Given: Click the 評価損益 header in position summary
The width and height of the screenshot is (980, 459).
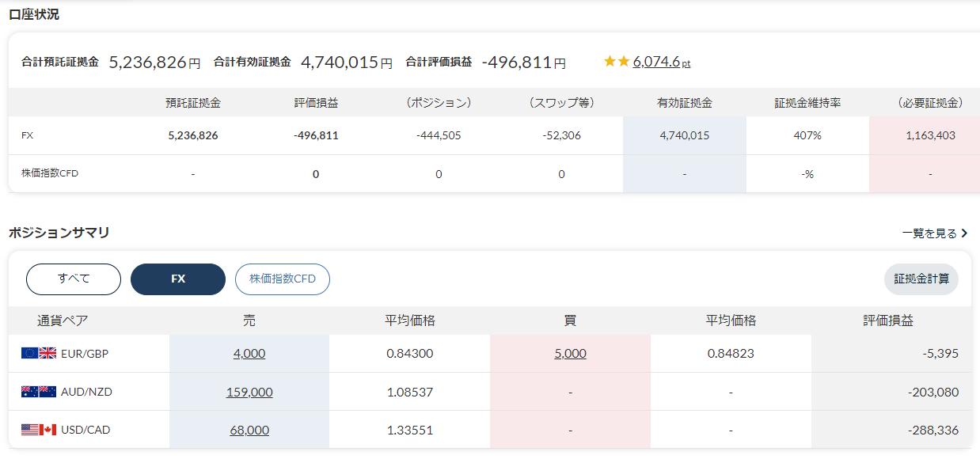Looking at the screenshot, I should pos(888,321).
